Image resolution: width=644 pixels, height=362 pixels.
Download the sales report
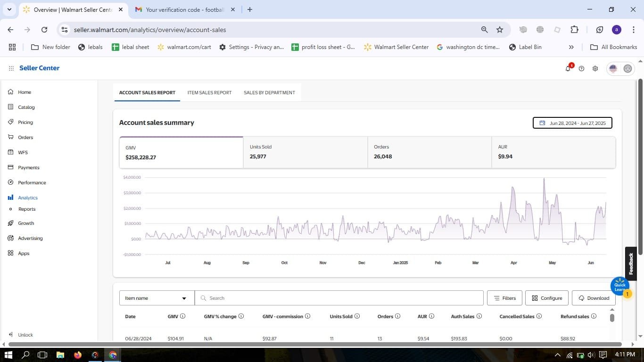tap(594, 298)
